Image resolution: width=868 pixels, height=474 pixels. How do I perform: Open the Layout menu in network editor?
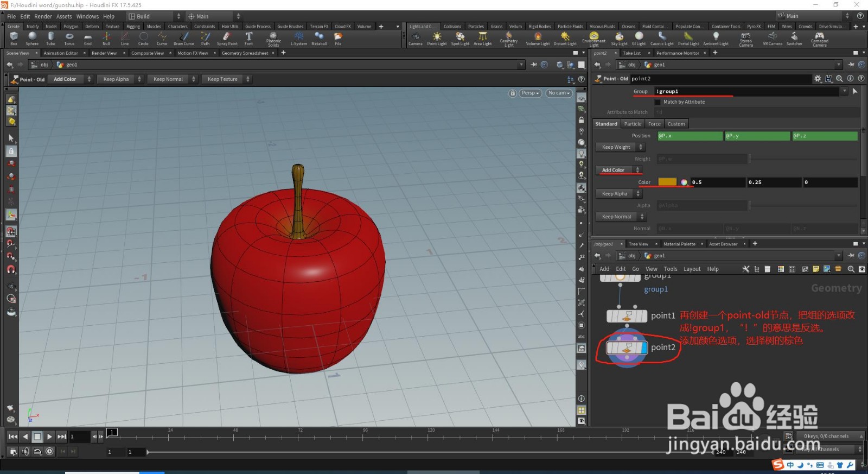(692, 269)
